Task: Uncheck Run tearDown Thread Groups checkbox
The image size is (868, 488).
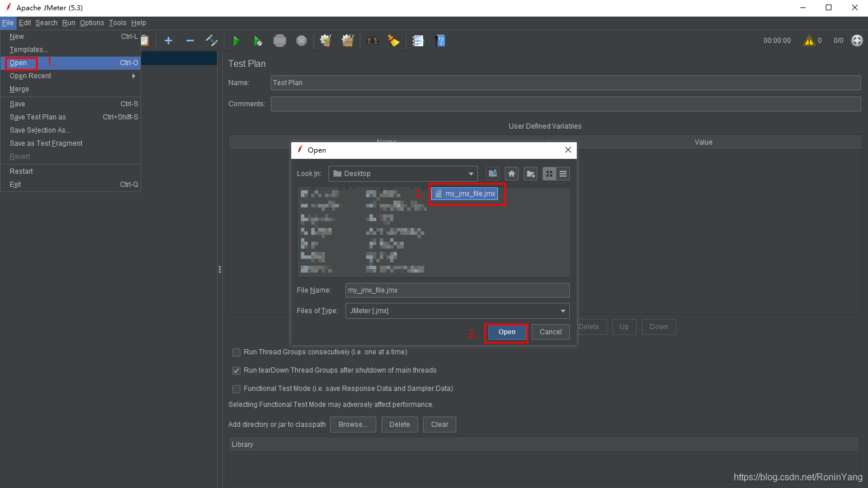Action: pos(236,371)
